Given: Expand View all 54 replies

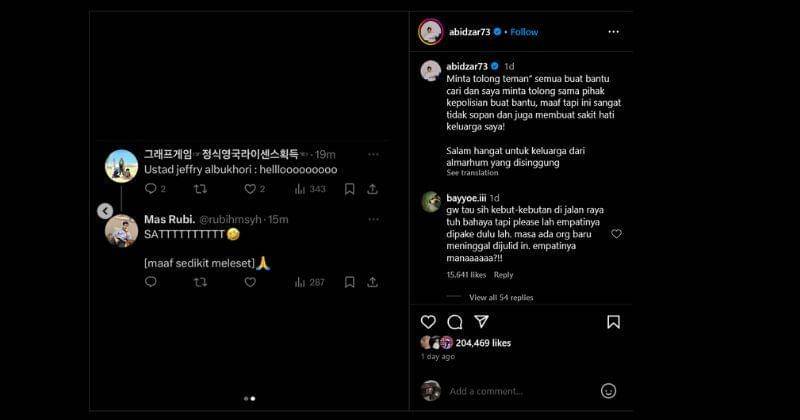Looking at the screenshot, I should [x=501, y=297].
